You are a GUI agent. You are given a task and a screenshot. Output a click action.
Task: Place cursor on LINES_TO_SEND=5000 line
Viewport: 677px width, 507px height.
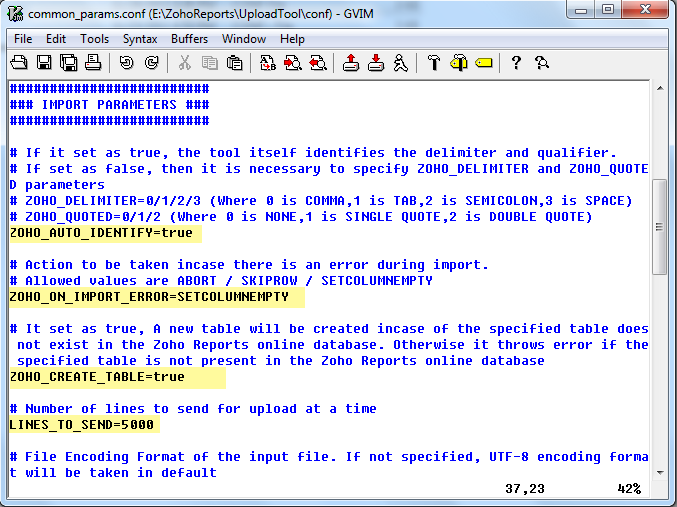82,425
